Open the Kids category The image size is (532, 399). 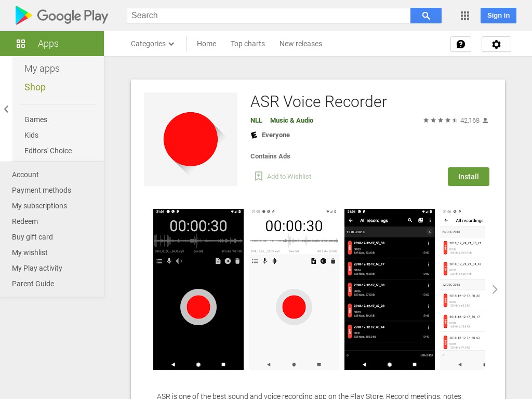(31, 135)
